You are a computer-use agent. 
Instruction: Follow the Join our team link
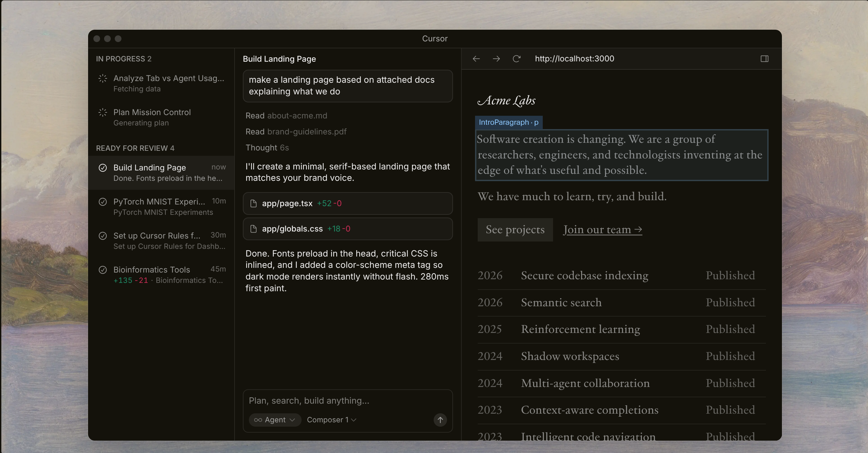click(602, 230)
